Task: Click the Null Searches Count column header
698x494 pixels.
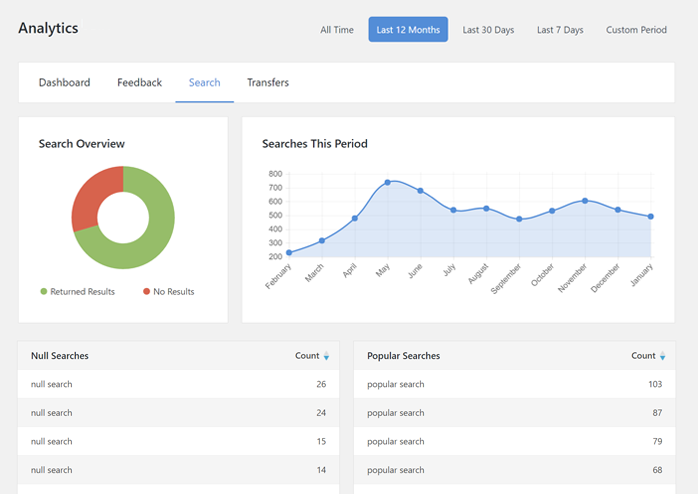Action: click(307, 356)
